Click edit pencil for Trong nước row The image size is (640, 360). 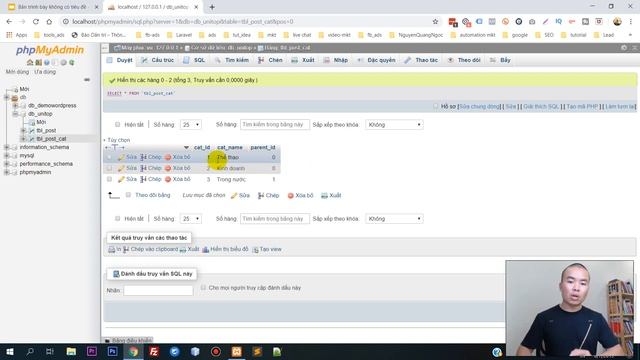121,179
